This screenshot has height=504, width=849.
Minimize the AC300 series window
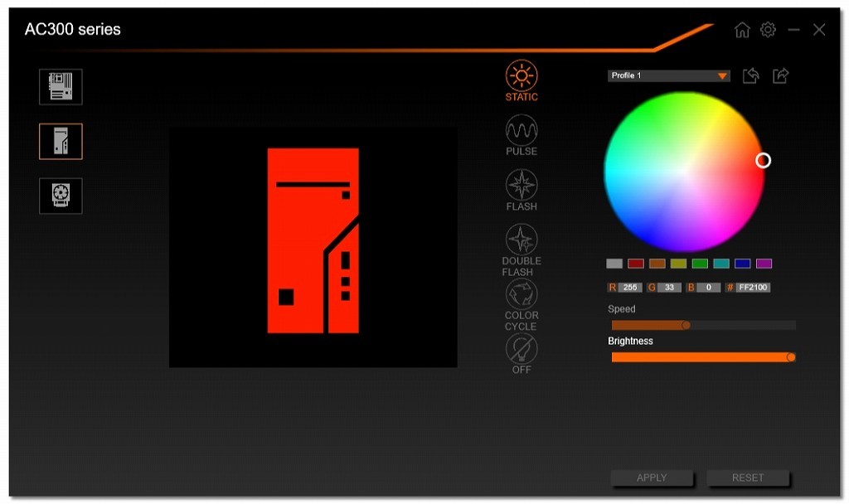pyautogui.click(x=793, y=30)
